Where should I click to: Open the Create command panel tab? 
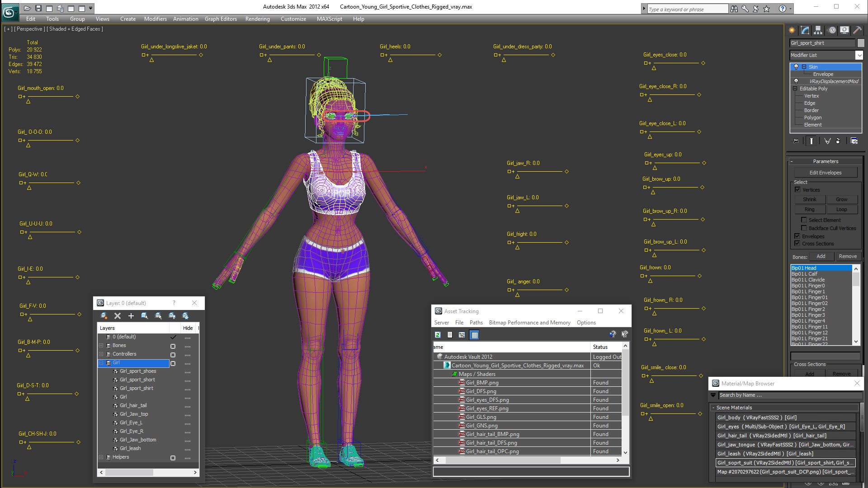tap(792, 30)
